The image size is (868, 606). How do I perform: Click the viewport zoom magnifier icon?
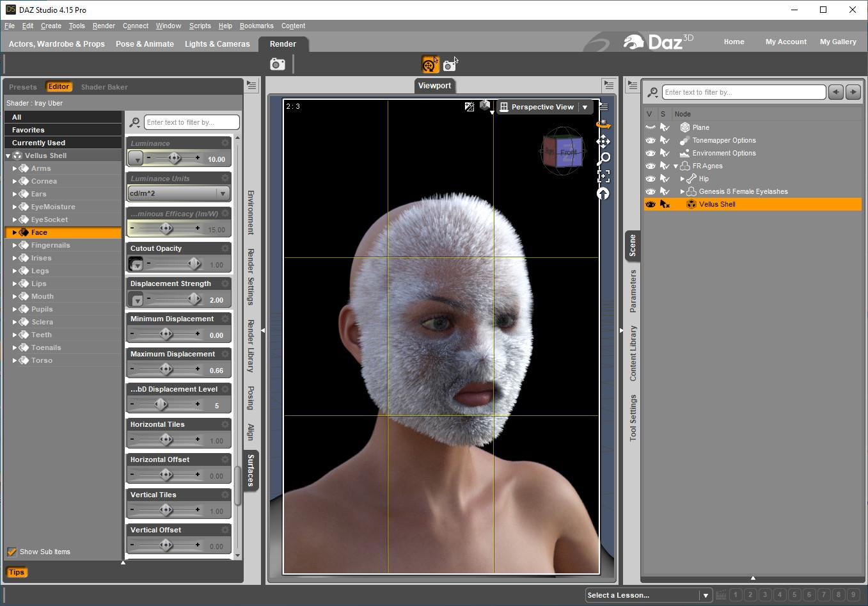[603, 159]
